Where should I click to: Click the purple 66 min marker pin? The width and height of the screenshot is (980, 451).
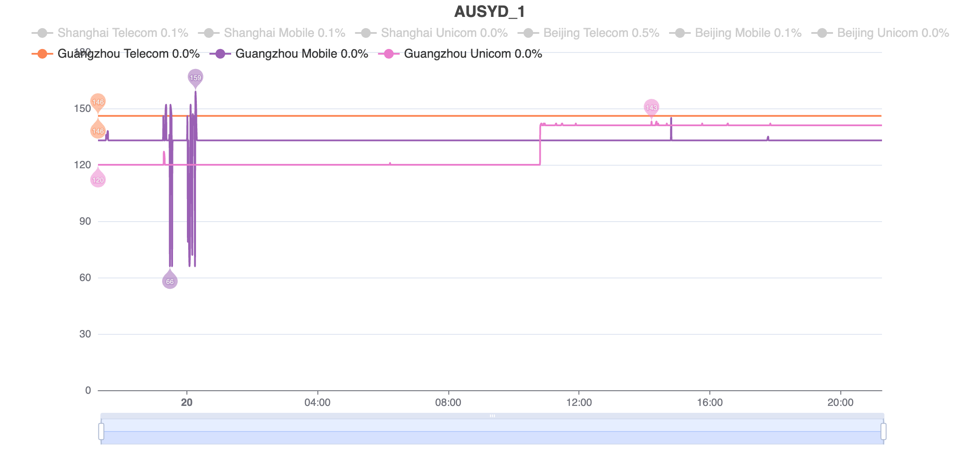pos(170,280)
